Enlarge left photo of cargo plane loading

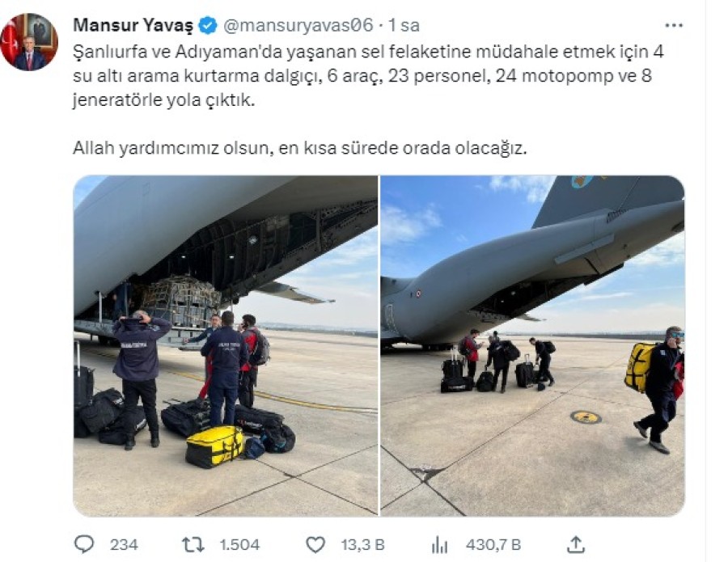click(226, 345)
